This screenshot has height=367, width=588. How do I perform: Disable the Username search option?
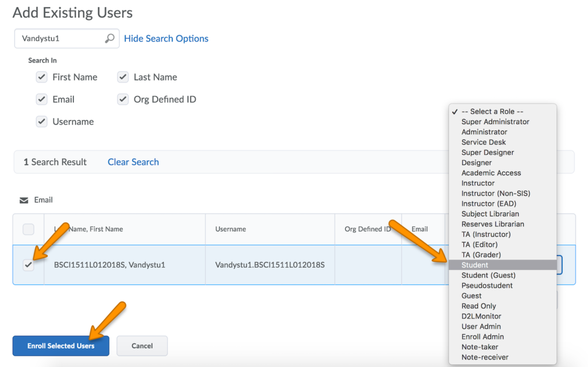tap(42, 121)
